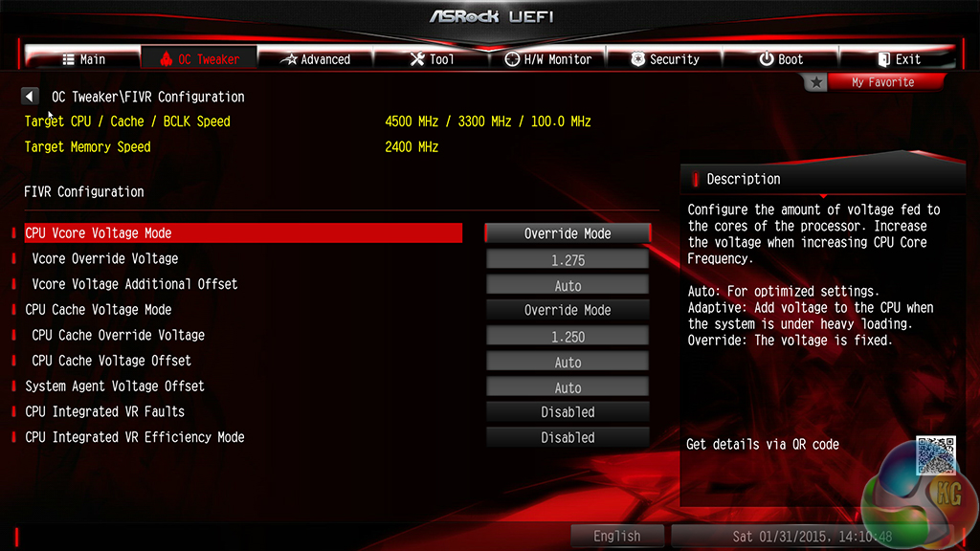Viewport: 980px width, 551px height.
Task: Toggle CPU Integrated VR Efficiency Mode value
Action: coord(568,438)
